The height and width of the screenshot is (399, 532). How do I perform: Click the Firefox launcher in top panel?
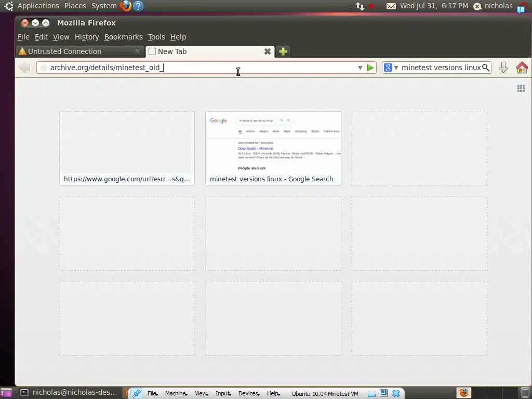[126, 6]
